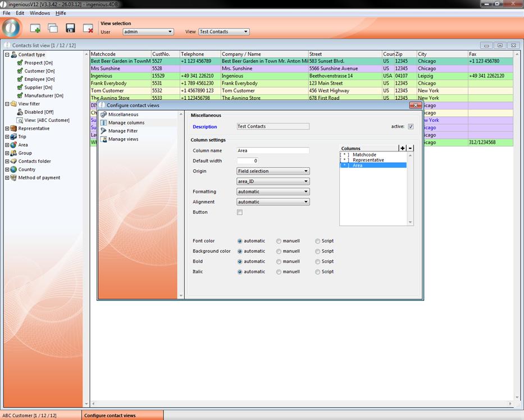Choose Script for Background color
This screenshot has width=524, height=420.
tap(318, 251)
